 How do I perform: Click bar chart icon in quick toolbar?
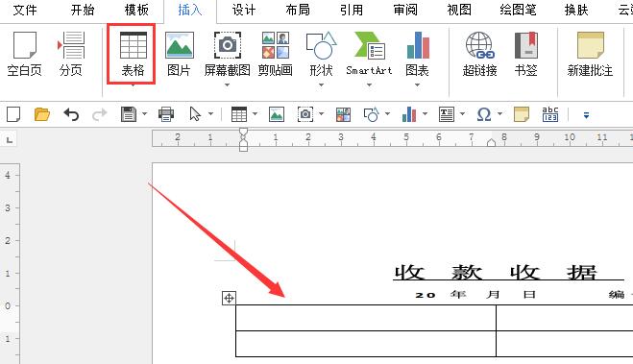[409, 114]
